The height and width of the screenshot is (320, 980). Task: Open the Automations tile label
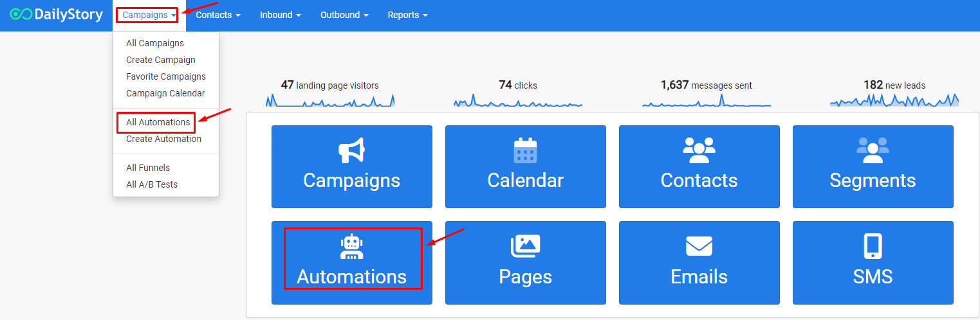[351, 277]
